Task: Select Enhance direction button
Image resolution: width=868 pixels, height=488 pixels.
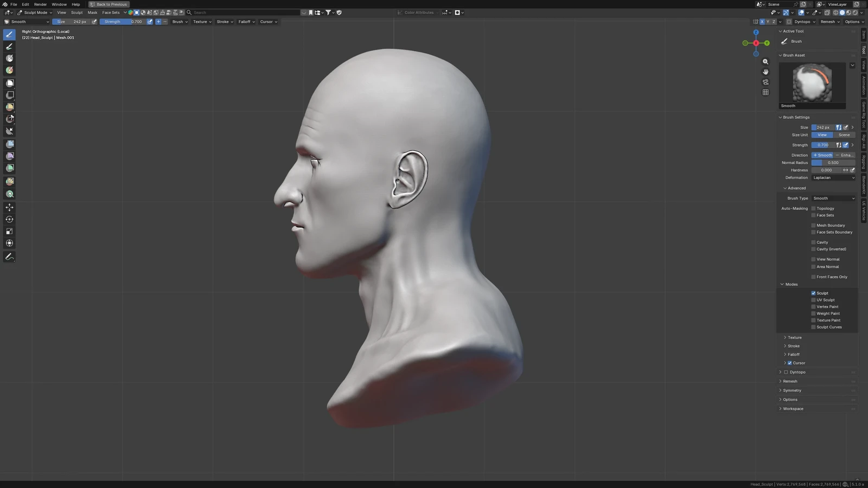Action: click(845, 155)
